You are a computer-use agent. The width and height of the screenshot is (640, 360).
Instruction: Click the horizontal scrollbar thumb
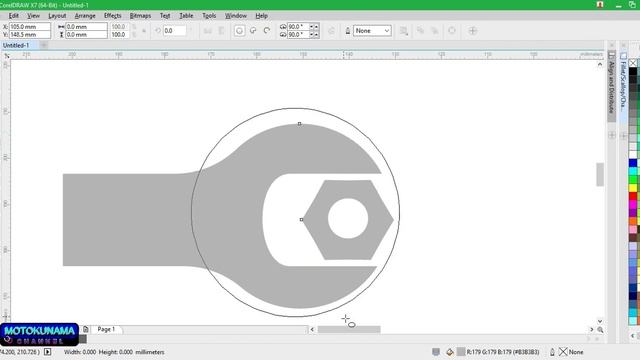(349, 329)
